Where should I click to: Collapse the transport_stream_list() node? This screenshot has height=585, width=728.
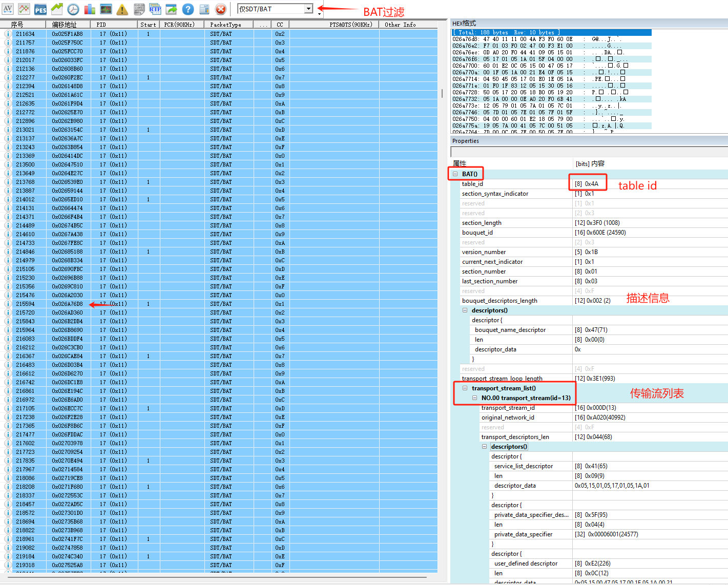465,388
